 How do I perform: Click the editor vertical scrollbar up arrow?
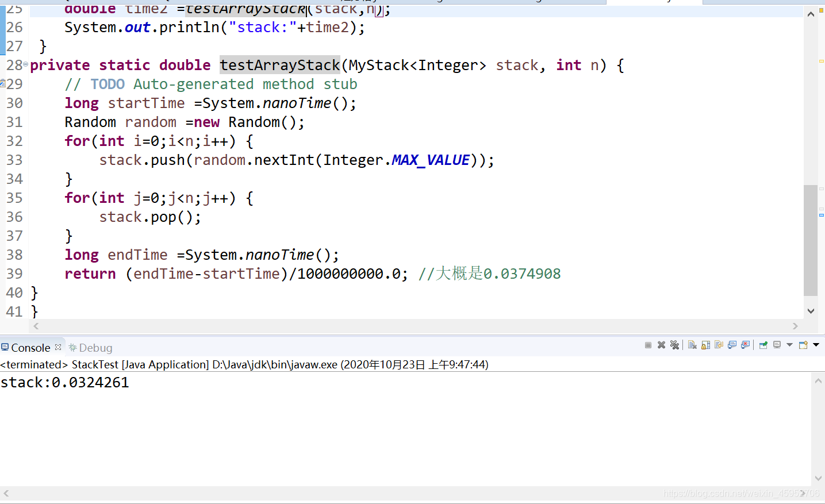[x=811, y=14]
